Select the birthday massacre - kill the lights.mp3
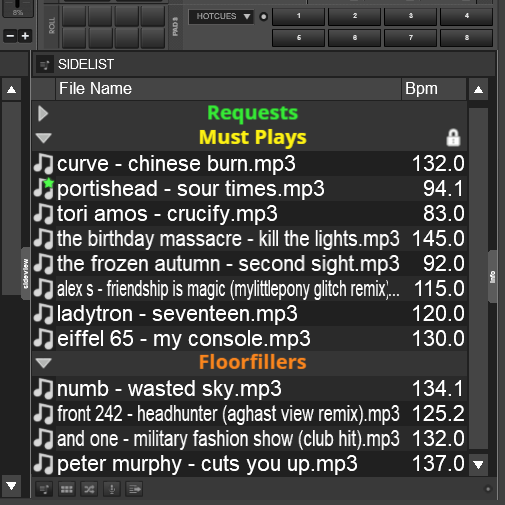 pos(249,239)
